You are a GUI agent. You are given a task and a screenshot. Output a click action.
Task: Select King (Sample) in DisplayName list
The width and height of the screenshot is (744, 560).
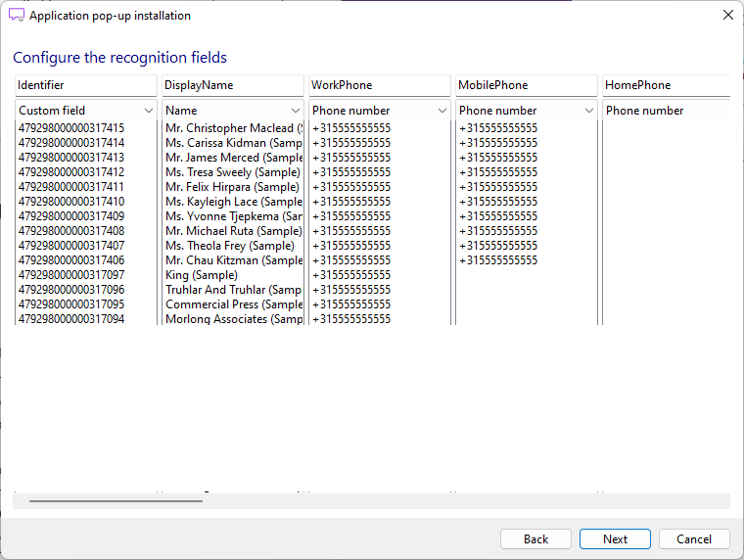click(202, 275)
